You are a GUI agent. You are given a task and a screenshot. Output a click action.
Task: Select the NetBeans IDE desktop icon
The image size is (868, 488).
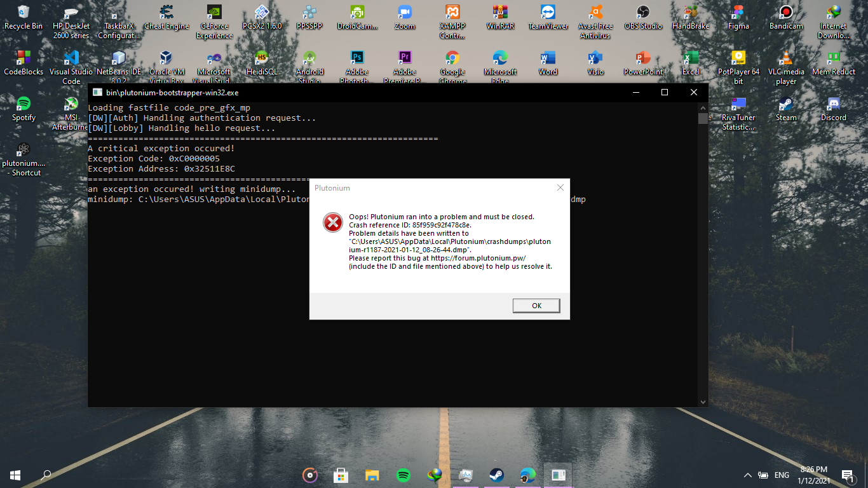tap(119, 67)
